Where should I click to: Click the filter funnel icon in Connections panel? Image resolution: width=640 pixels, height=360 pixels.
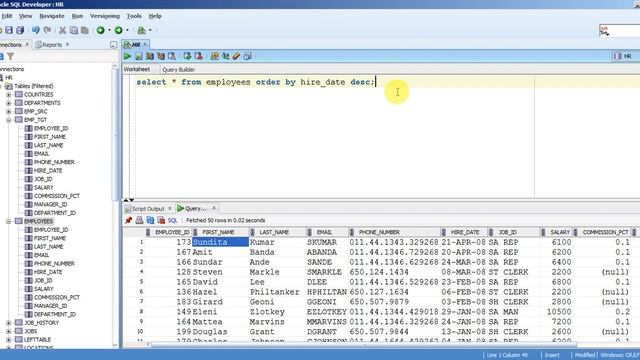[x=11, y=56]
